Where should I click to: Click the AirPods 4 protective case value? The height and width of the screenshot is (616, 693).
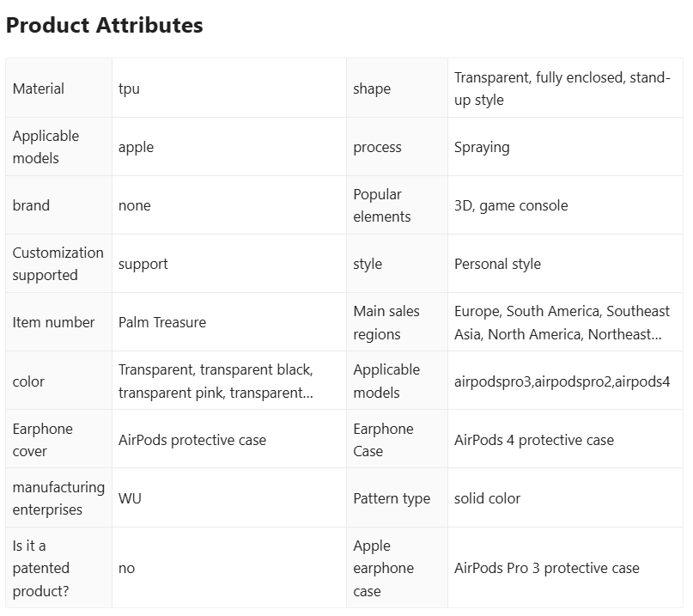click(534, 440)
